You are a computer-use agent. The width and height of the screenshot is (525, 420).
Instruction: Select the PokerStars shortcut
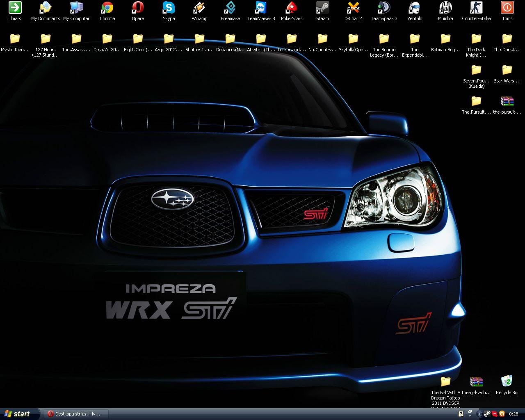(x=292, y=11)
